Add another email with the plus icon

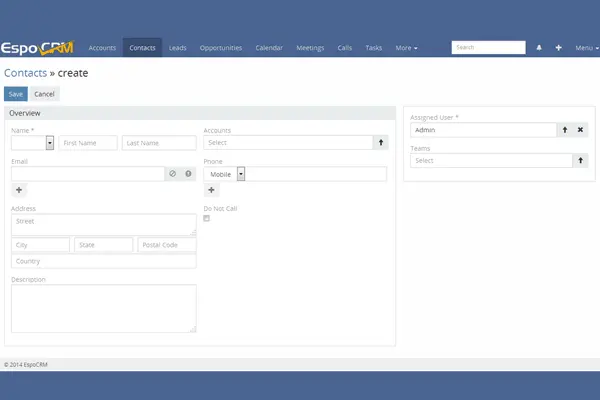click(19, 190)
